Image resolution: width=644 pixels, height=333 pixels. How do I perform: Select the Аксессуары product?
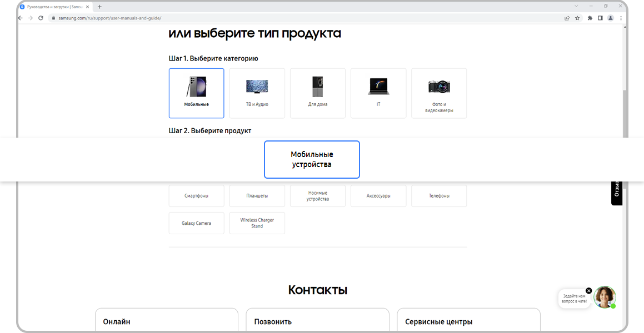click(378, 195)
